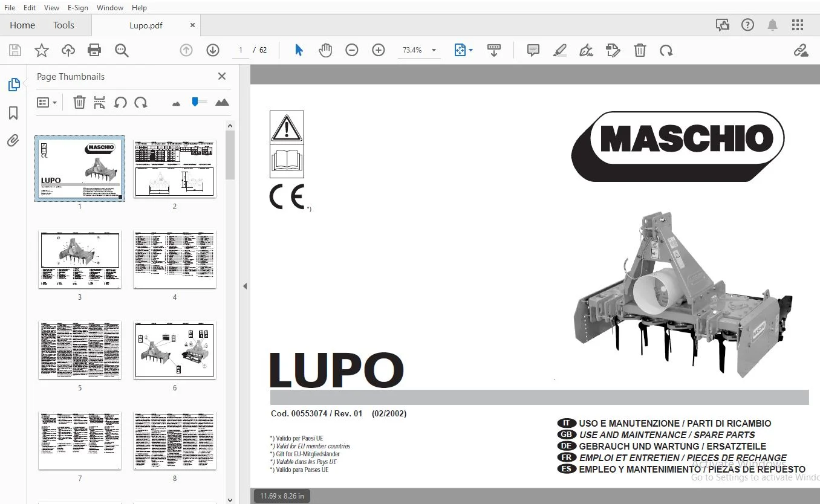The width and height of the screenshot is (820, 504).
Task: Select page 5 thumbnail
Action: (x=79, y=351)
